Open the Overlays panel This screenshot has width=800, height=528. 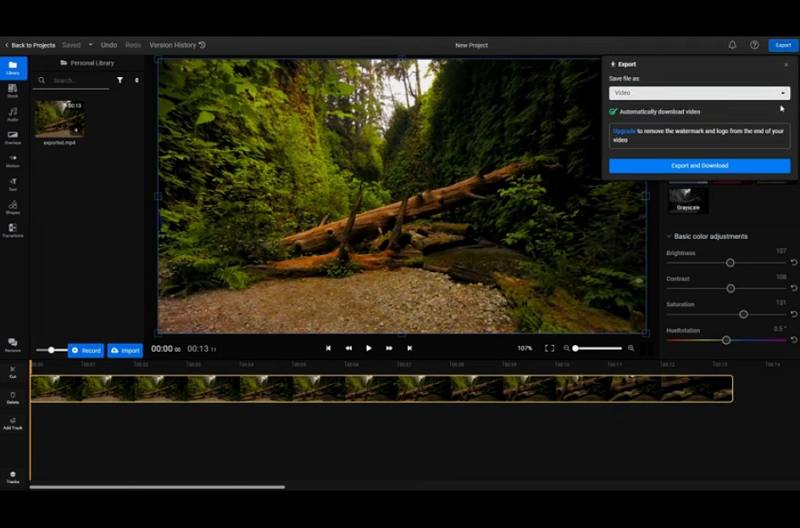pos(13,137)
